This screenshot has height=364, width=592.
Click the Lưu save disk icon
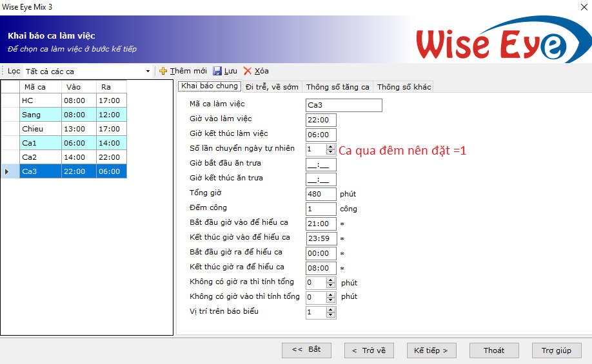pyautogui.click(x=217, y=71)
